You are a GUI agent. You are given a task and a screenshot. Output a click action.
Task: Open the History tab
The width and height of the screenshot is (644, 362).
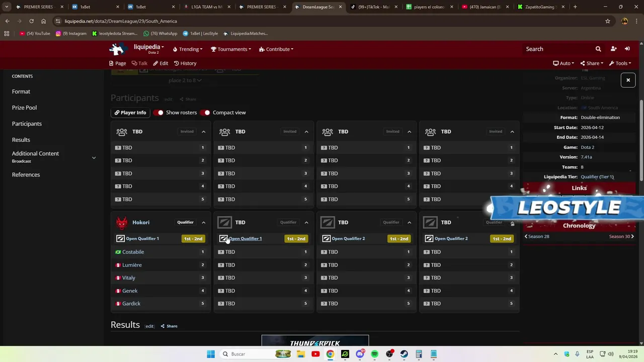(185, 63)
